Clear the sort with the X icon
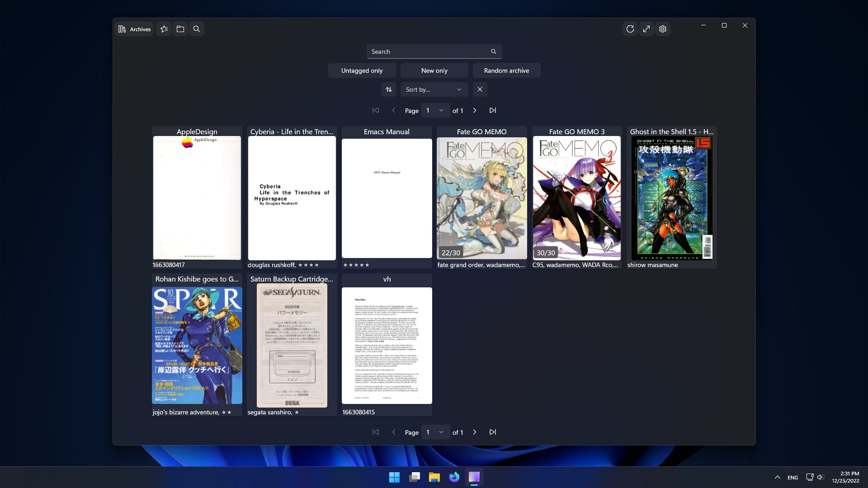 tap(480, 89)
